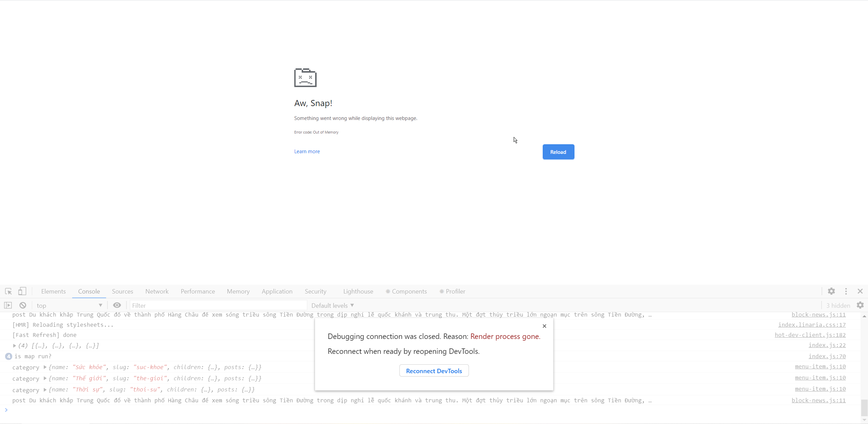Open menu-item.js:10 link for Thời sự row

[x=820, y=389]
